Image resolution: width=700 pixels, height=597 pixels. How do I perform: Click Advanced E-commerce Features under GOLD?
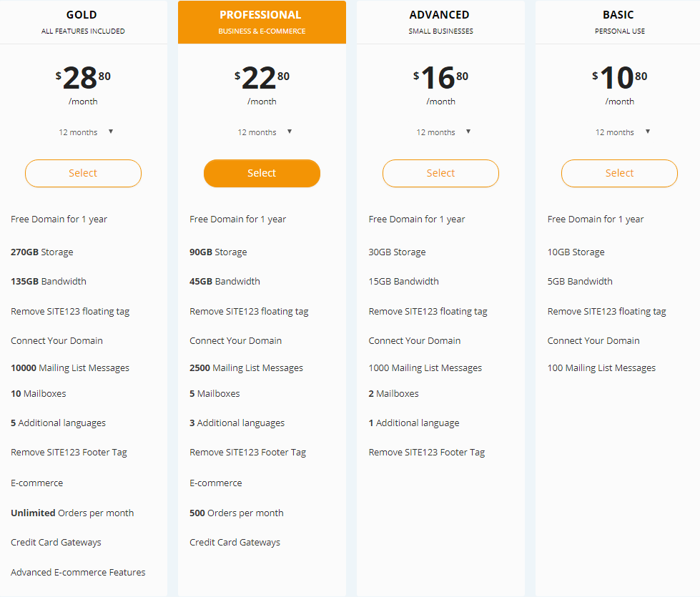click(78, 572)
